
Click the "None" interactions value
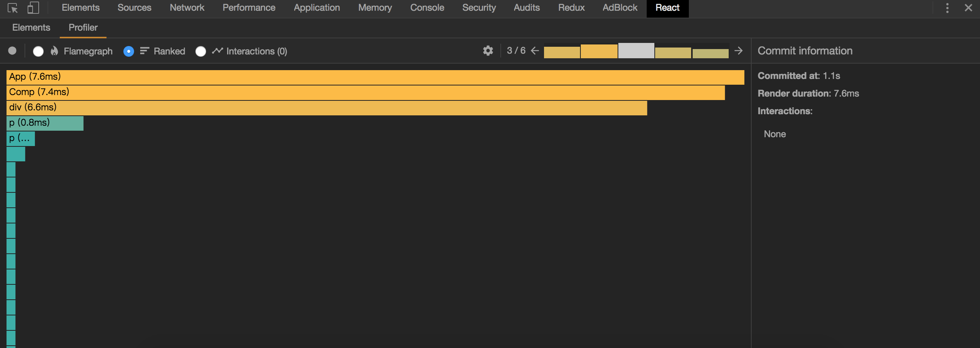(x=775, y=134)
